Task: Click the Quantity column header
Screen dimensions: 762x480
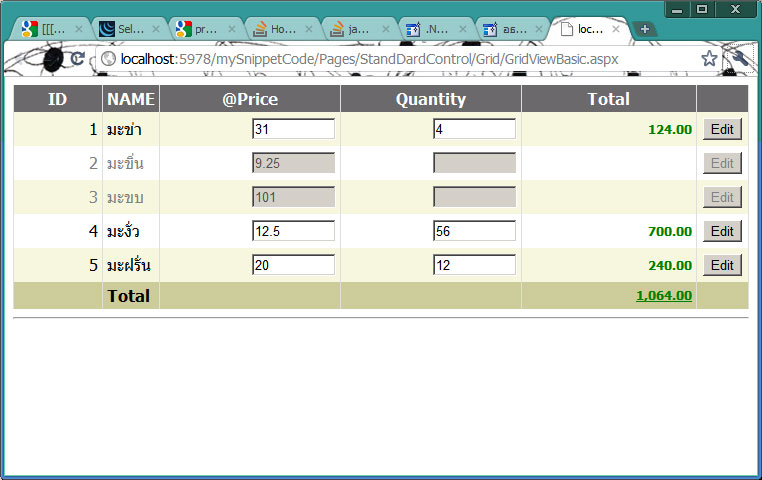Action: [431, 99]
